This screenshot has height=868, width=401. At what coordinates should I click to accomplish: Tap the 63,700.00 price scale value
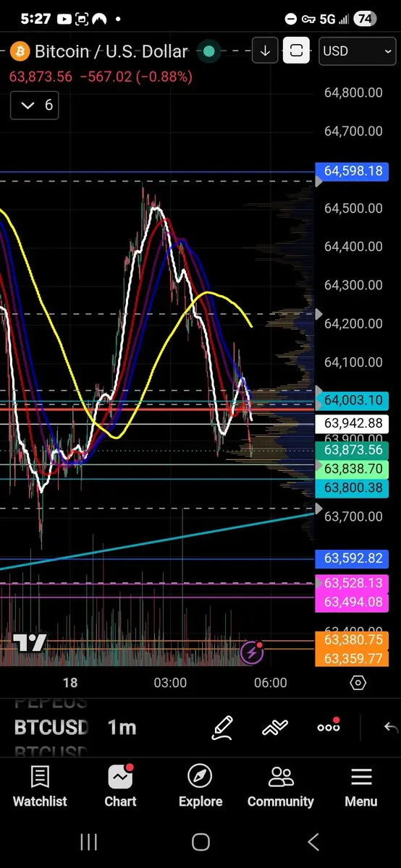pos(353,516)
